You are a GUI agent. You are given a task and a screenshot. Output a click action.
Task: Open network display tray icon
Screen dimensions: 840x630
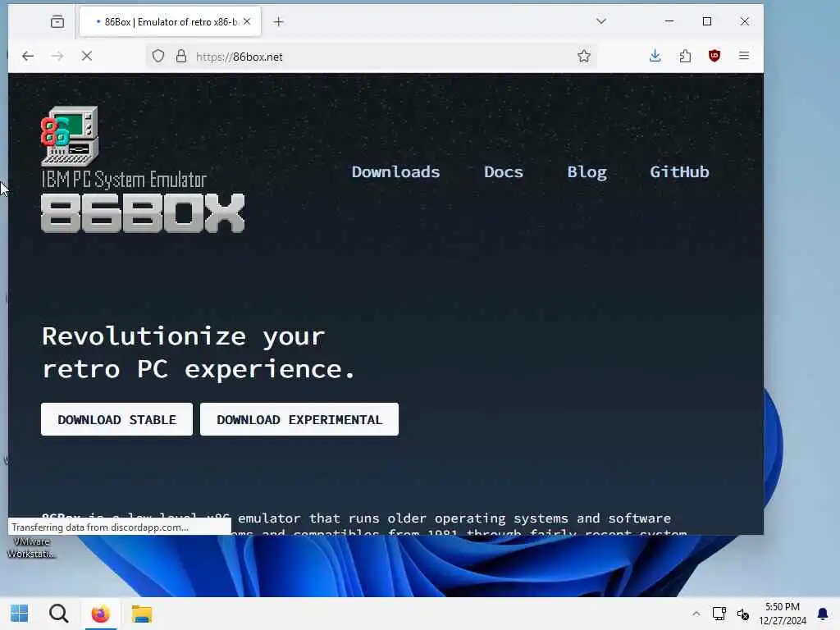[719, 614]
